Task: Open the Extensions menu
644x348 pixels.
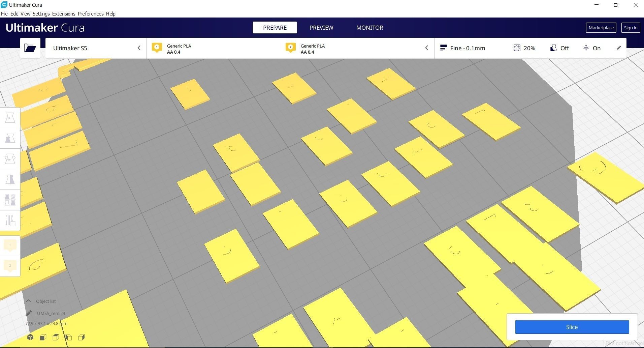Action: click(64, 14)
